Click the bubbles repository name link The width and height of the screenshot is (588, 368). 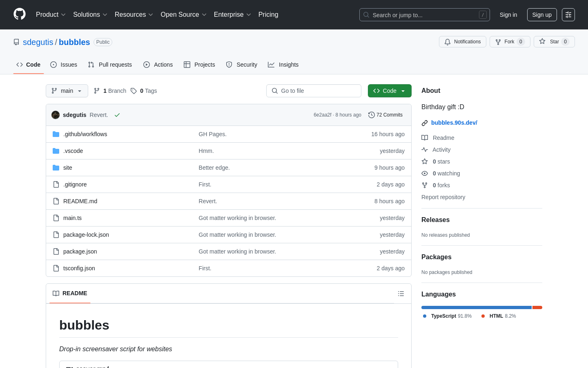tap(74, 42)
